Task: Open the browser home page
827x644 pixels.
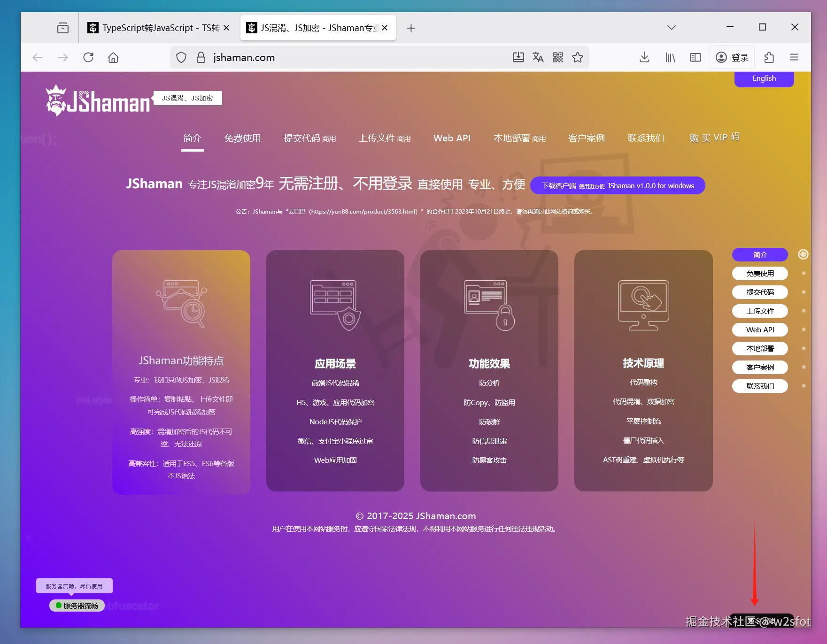Action: point(113,57)
